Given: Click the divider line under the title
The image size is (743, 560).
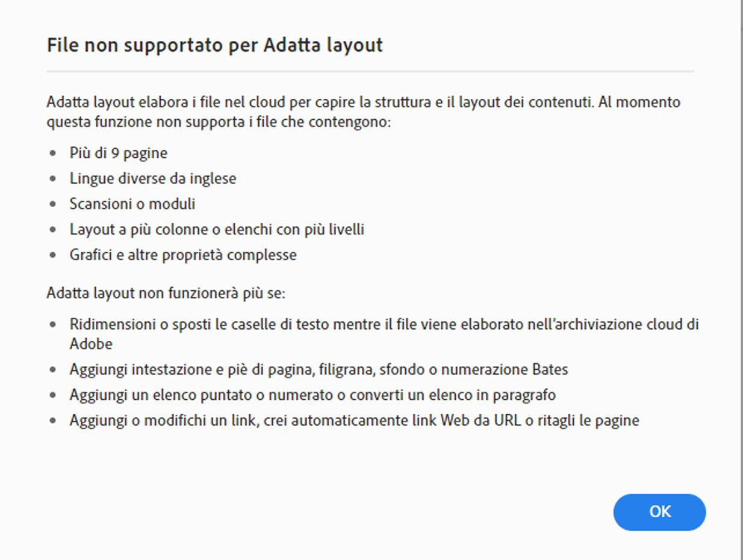Looking at the screenshot, I should tap(371, 70).
